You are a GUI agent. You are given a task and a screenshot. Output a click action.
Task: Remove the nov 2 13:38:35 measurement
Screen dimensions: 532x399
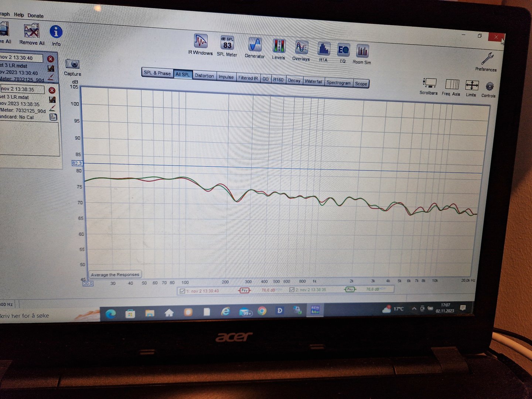pos(52,91)
